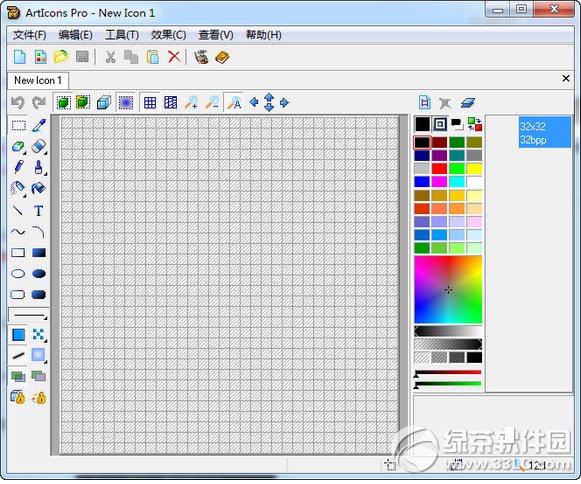The width and height of the screenshot is (581, 484).
Task: Select the Arc tool
Action: (x=38, y=232)
